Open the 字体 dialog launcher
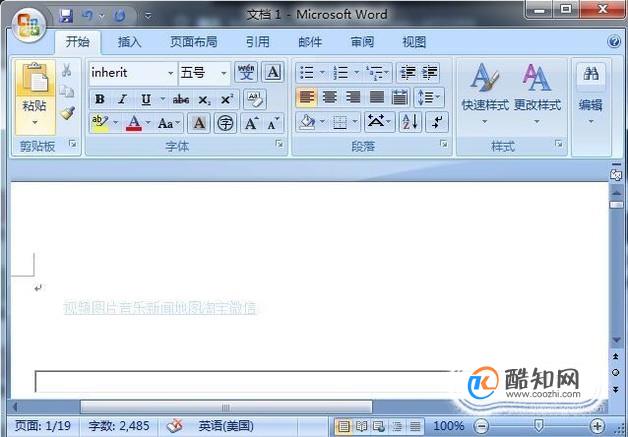 tap(280, 144)
